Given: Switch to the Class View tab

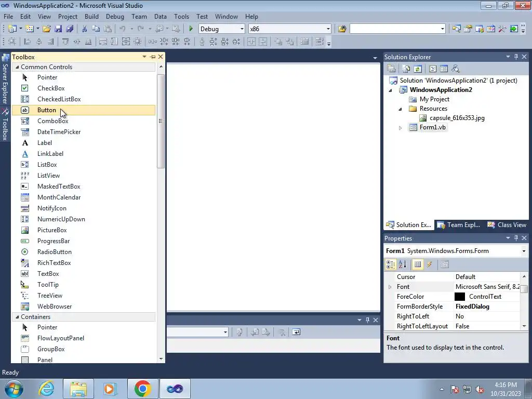Looking at the screenshot, I should 507,225.
